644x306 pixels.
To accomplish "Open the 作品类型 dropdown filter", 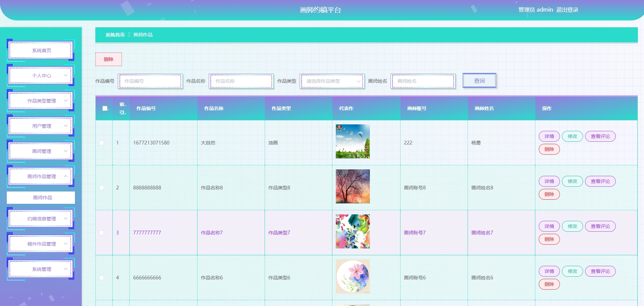I will pyautogui.click(x=332, y=81).
